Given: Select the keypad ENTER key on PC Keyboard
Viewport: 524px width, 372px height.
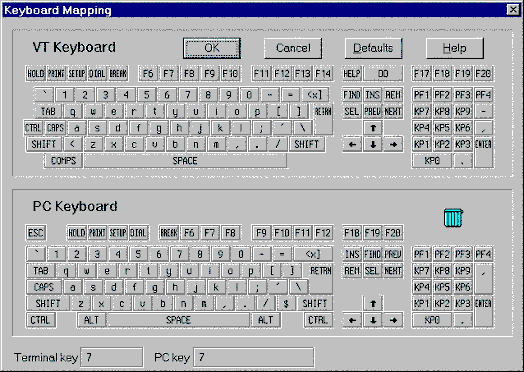Looking at the screenshot, I should 483,312.
